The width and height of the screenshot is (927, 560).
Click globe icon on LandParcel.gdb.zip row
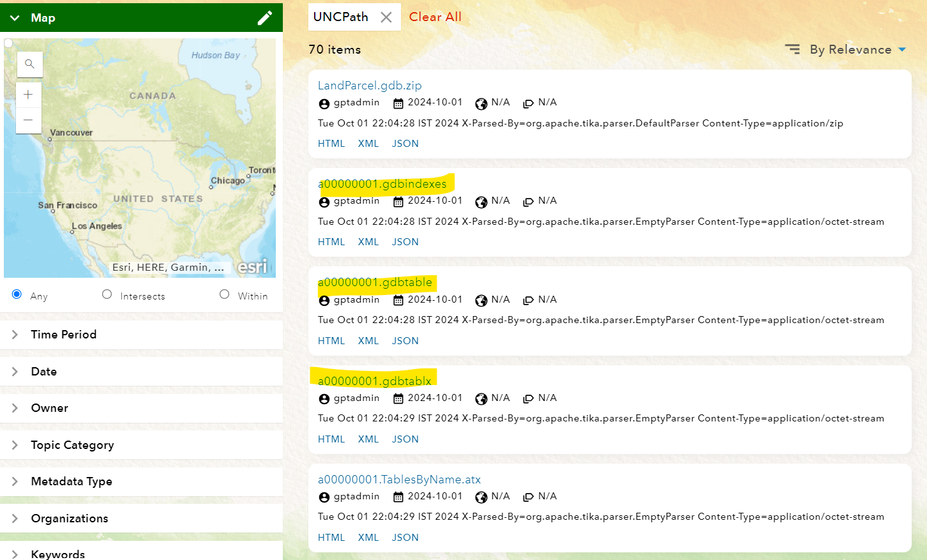[x=481, y=103]
